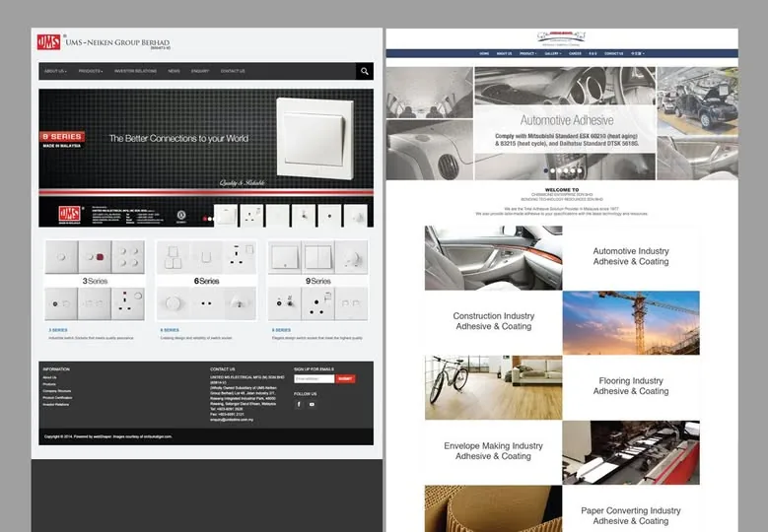Open R & D on the blue nav bar
The width and height of the screenshot is (768, 532).
pyautogui.click(x=593, y=53)
